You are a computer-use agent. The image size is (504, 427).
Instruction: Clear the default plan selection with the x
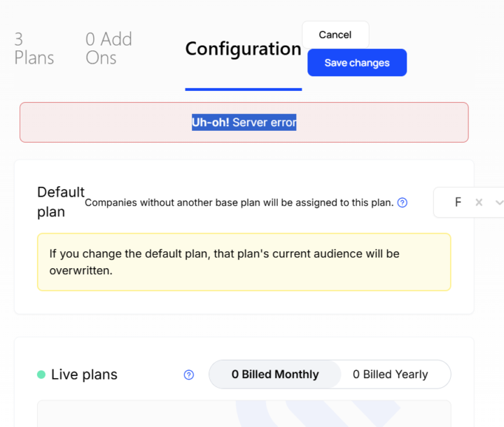coord(479,202)
